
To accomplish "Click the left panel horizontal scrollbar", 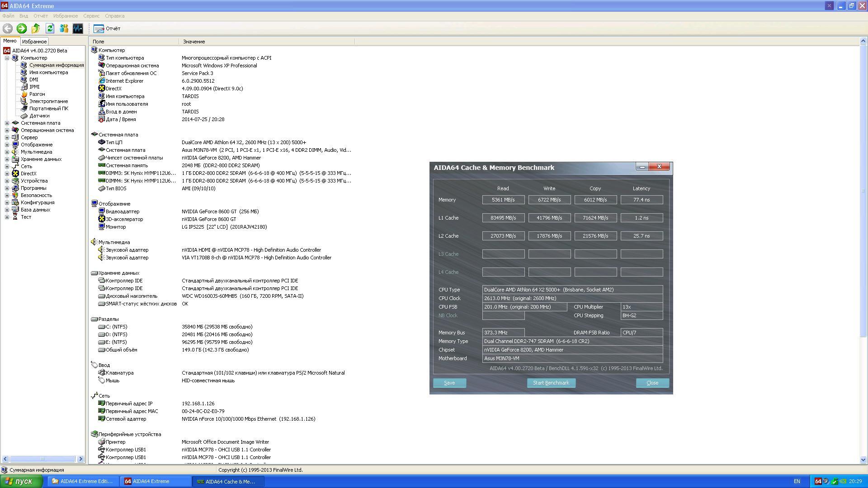I will pyautogui.click(x=43, y=459).
